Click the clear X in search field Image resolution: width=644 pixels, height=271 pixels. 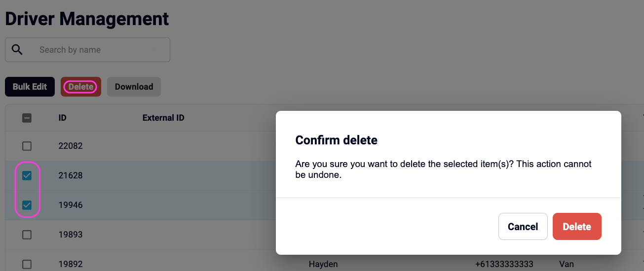click(154, 50)
